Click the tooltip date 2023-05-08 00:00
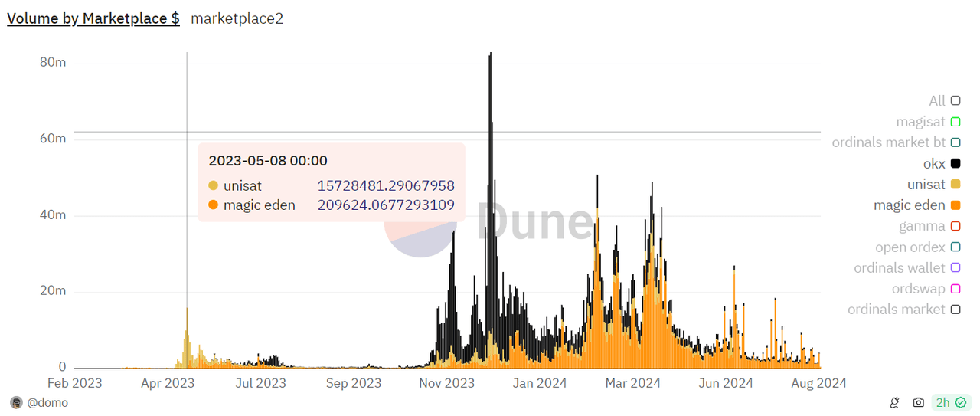 (268, 161)
